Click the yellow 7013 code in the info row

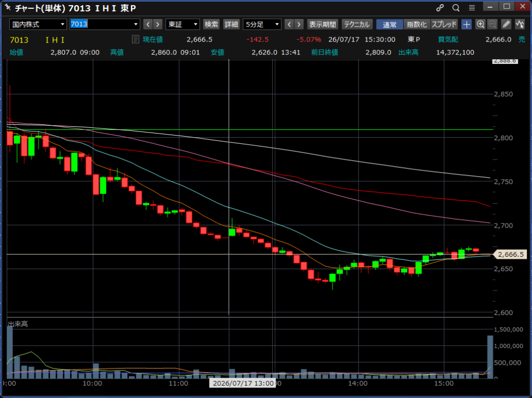[x=19, y=39]
